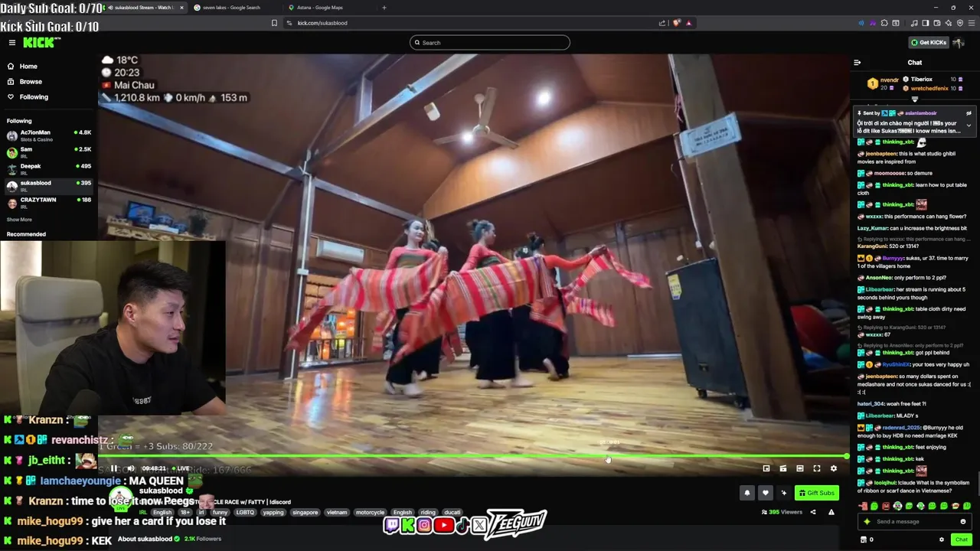Jump to LIVE indicator in player

[x=181, y=468]
